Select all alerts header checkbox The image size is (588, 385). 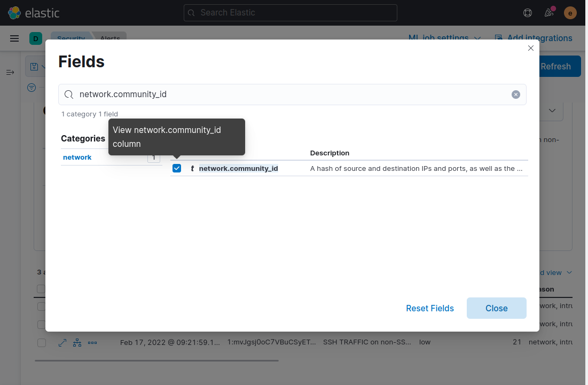coord(41,289)
